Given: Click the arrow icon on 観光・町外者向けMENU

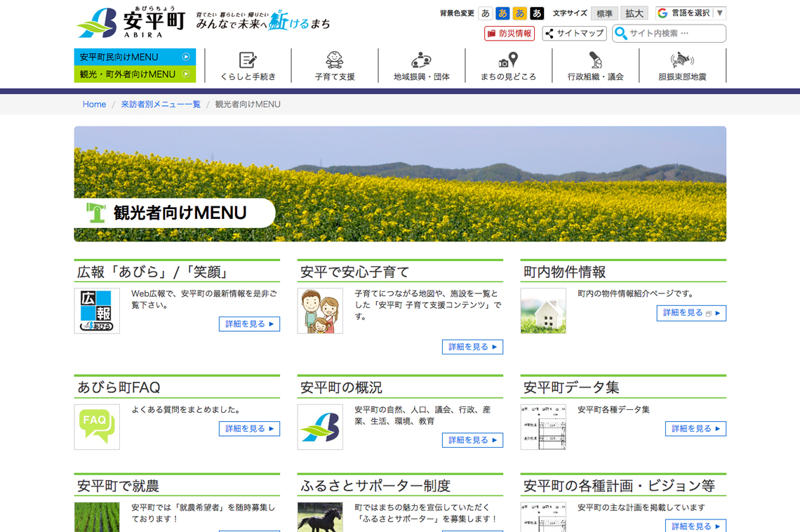Looking at the screenshot, I should (x=186, y=74).
